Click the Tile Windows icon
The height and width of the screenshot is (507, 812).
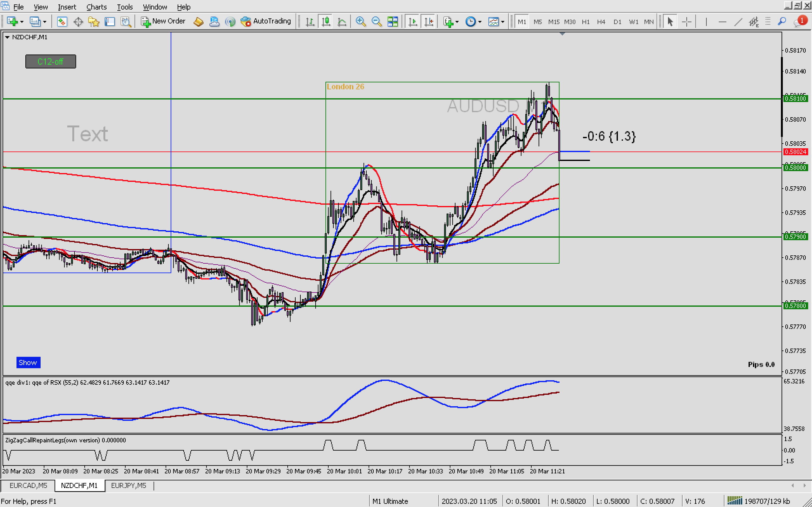click(x=393, y=22)
